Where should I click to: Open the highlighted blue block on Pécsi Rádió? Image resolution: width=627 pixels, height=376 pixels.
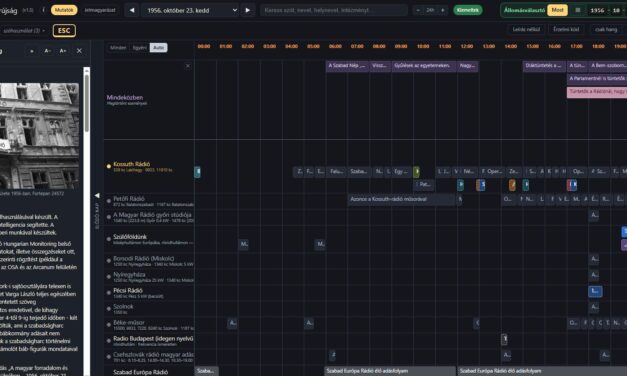coord(595,291)
